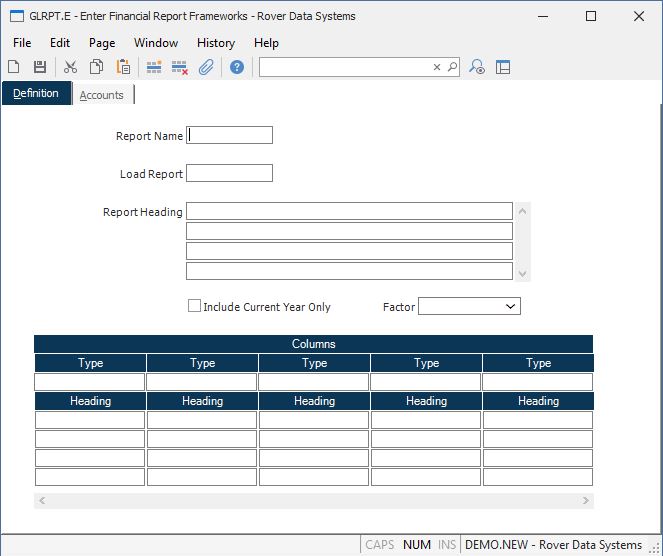The image size is (663, 556).
Task: Clear the toolbar search box with X
Action: click(x=437, y=67)
